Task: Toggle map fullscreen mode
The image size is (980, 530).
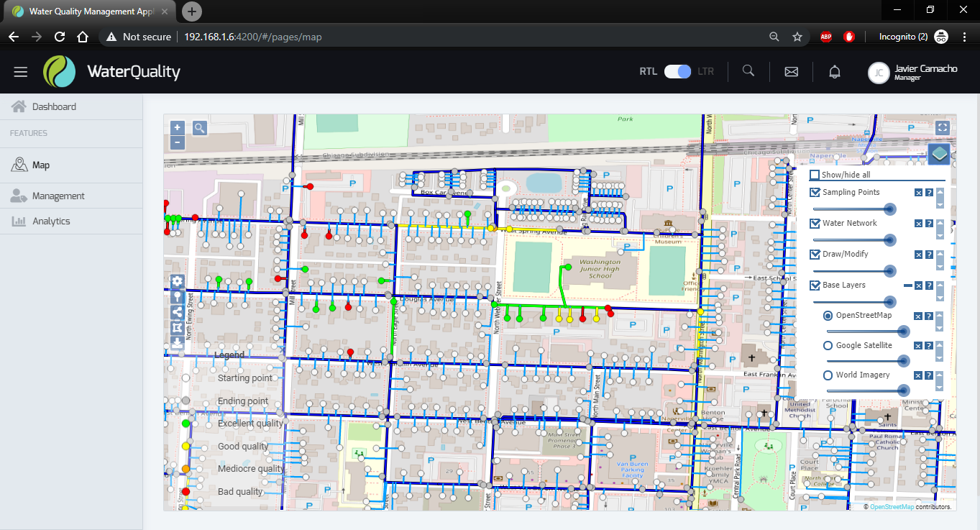Action: pos(943,127)
